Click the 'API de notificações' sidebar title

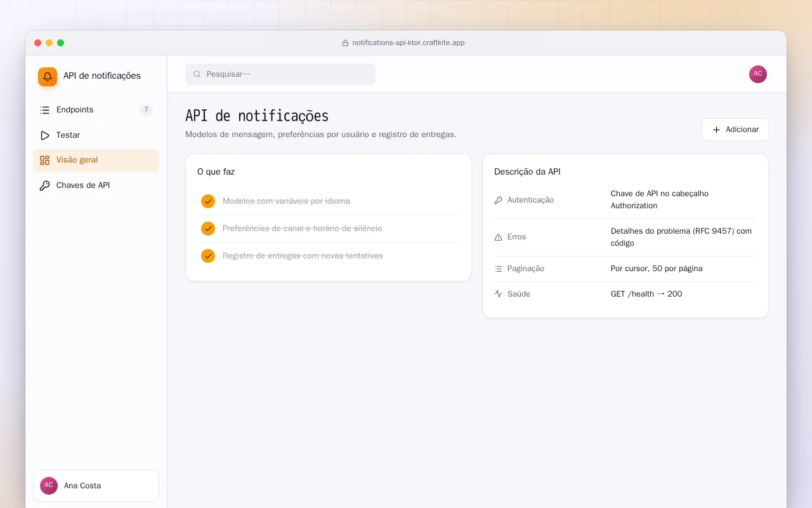(102, 76)
